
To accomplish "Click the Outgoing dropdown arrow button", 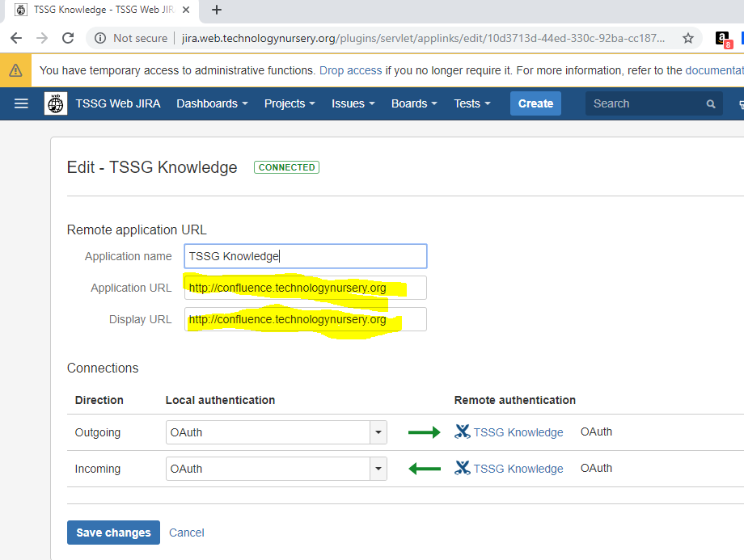I will click(378, 432).
